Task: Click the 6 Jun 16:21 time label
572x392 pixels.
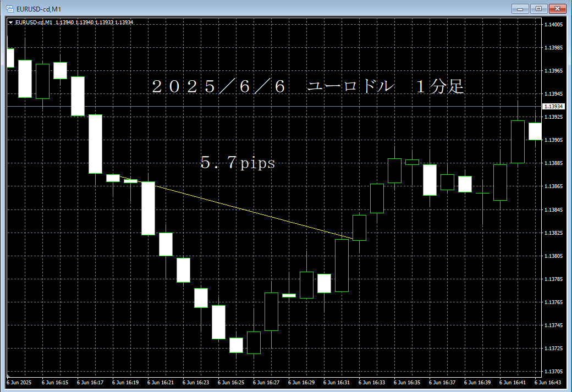Action: point(161,383)
